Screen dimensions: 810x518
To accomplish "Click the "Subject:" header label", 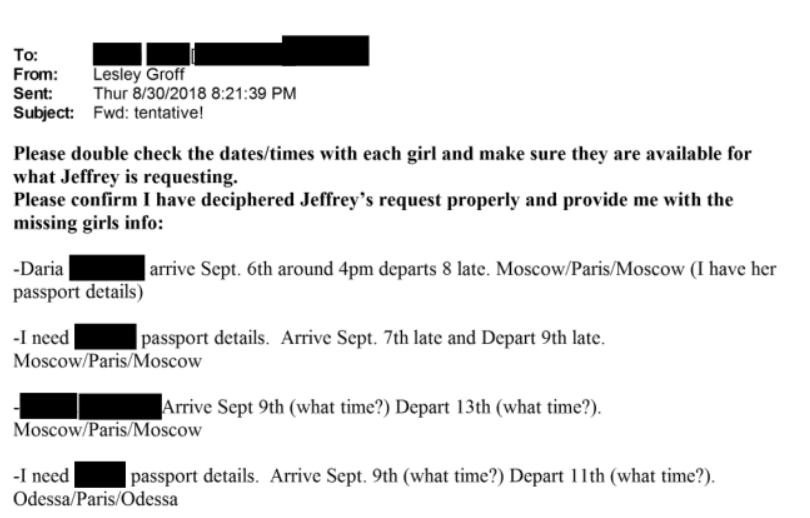I will pyautogui.click(x=41, y=110).
